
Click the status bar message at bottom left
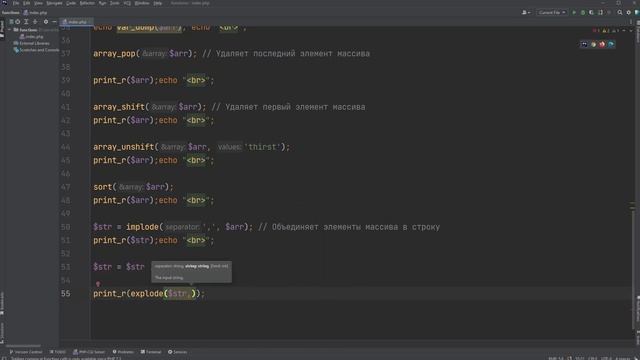point(66,358)
